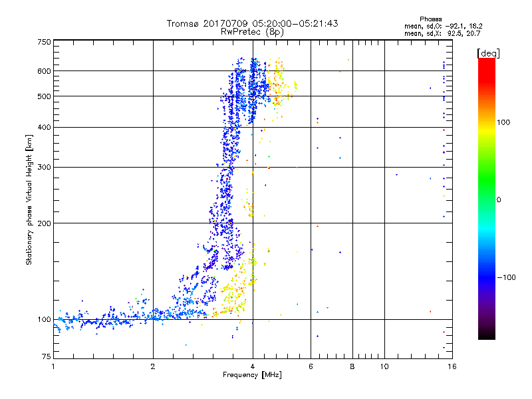532x399 pixels.
Task: Click the 'RwPretec (8p)' subtitle
Action: pyautogui.click(x=252, y=32)
